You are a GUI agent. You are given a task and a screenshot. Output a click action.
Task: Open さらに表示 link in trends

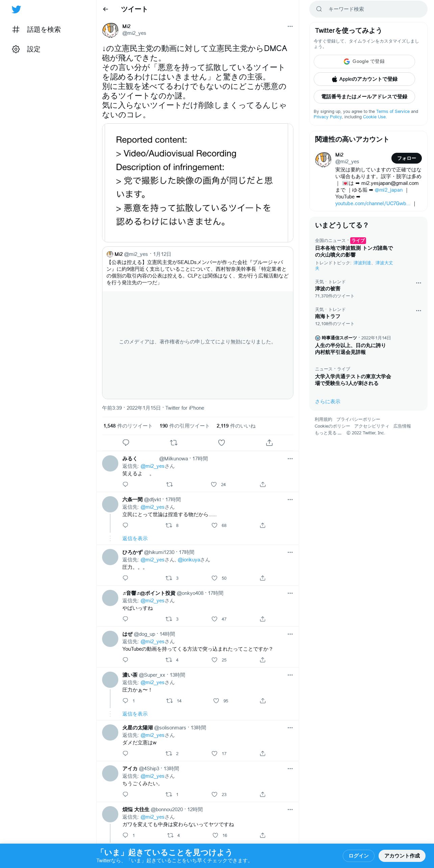coord(328,402)
